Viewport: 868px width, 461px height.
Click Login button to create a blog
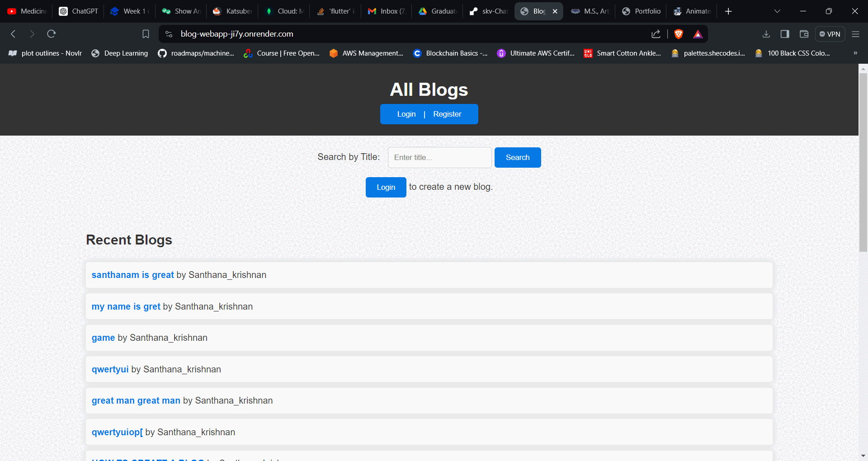point(386,187)
